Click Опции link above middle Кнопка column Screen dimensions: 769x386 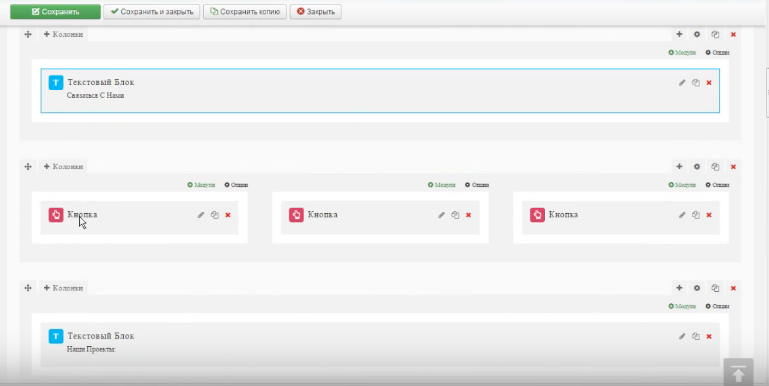477,185
